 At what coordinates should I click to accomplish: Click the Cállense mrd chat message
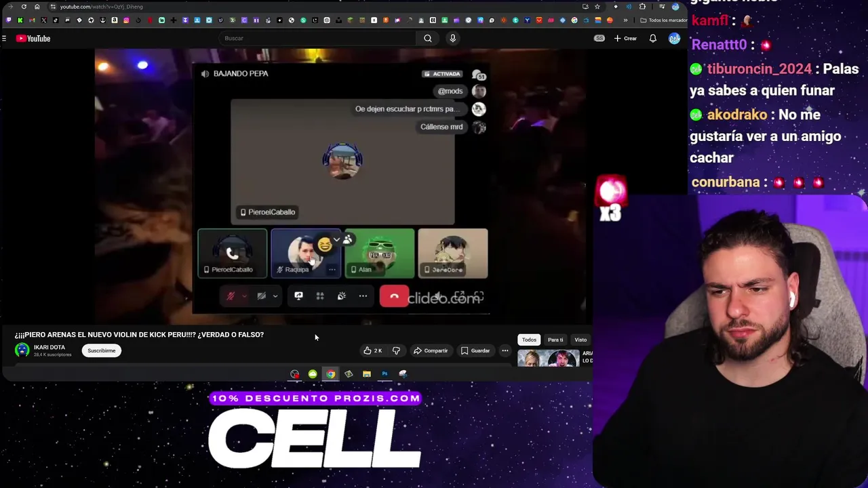coord(441,127)
